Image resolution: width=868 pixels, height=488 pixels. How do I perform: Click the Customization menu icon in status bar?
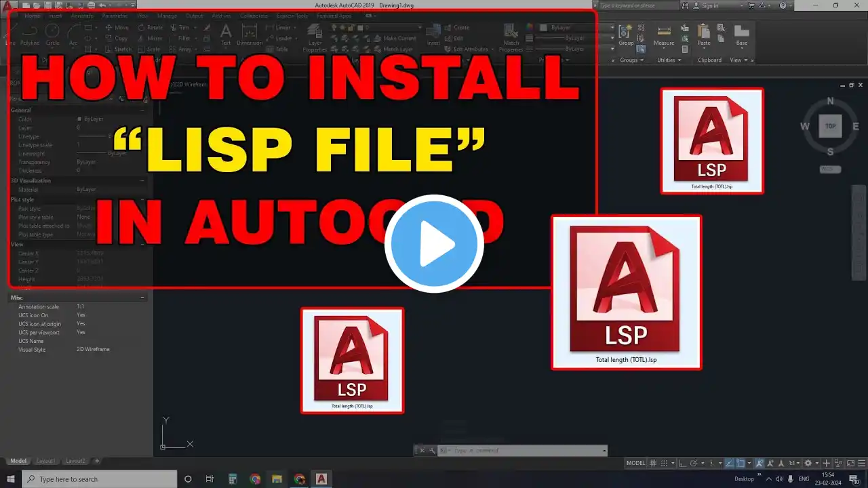862,463
